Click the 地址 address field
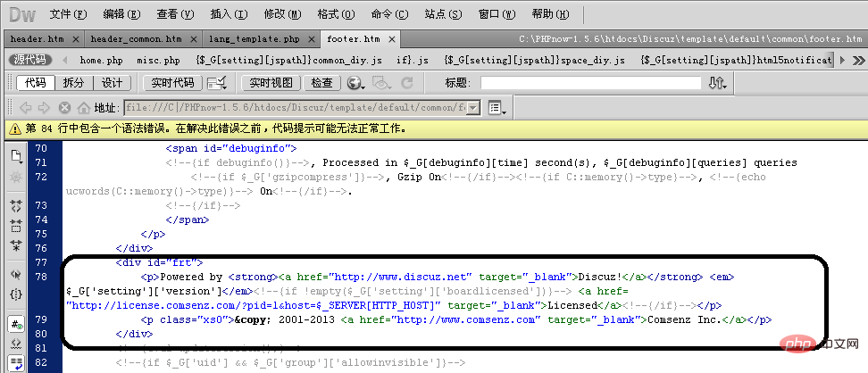The height and width of the screenshot is (373, 868). (x=296, y=107)
